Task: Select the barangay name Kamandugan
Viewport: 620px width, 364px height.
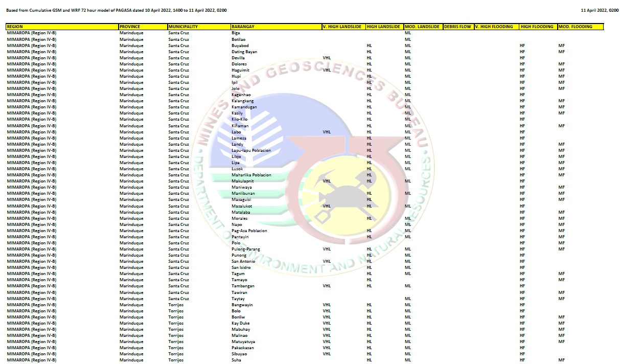Action: point(244,107)
